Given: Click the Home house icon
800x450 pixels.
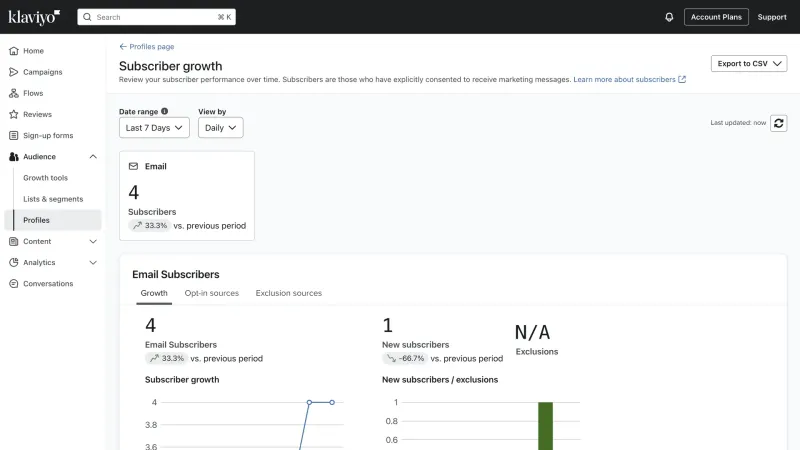Looking at the screenshot, I should pyautogui.click(x=14, y=51).
